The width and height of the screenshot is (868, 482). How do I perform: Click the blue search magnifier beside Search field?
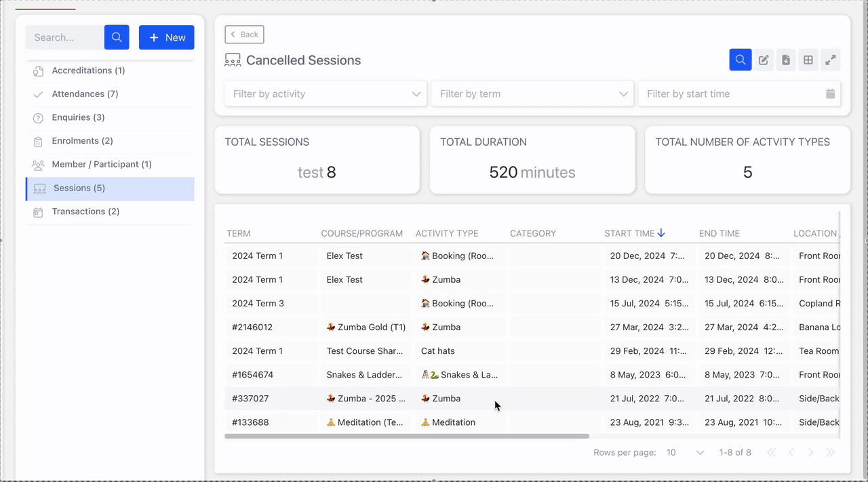pos(117,37)
